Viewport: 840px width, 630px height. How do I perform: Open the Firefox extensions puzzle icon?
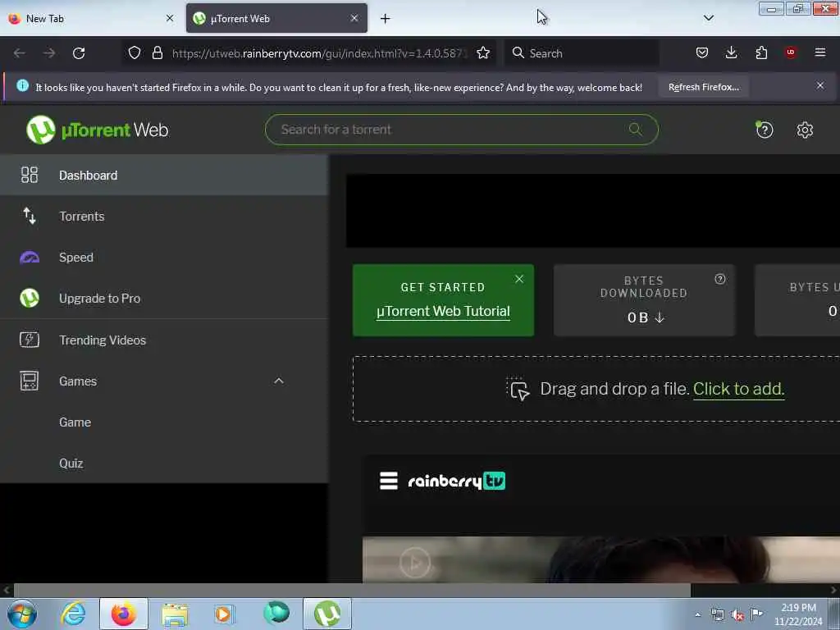pos(761,52)
